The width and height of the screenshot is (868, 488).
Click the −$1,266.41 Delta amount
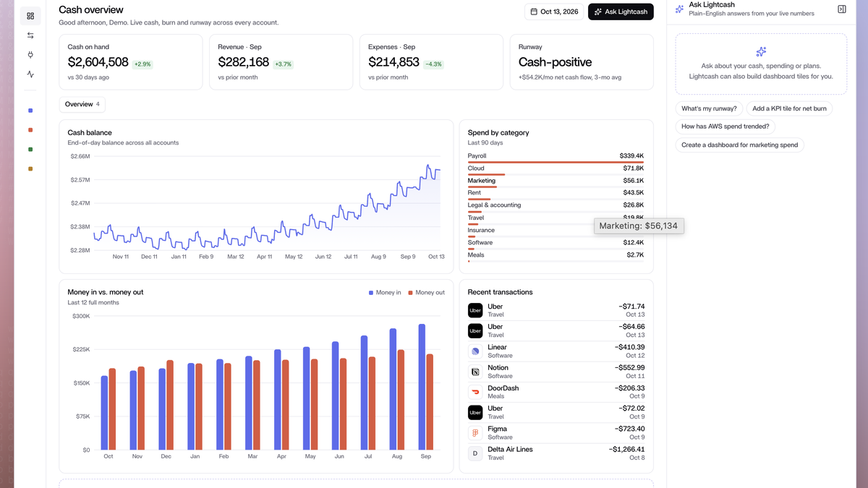coord(627,450)
